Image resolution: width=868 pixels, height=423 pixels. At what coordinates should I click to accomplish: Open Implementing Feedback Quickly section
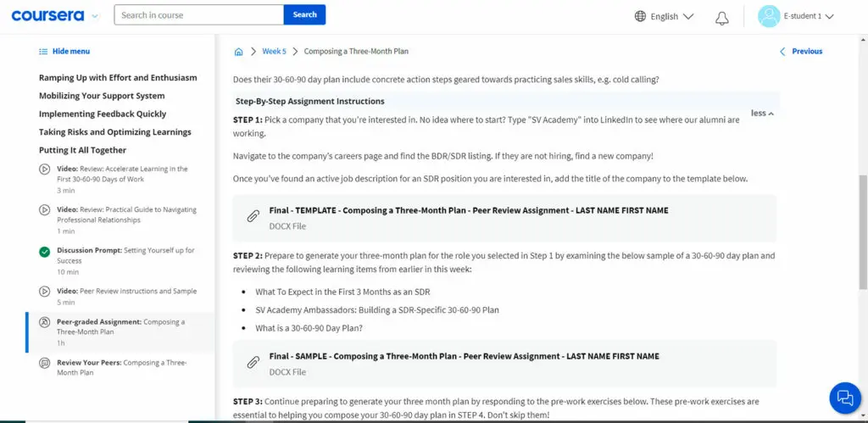coord(103,114)
